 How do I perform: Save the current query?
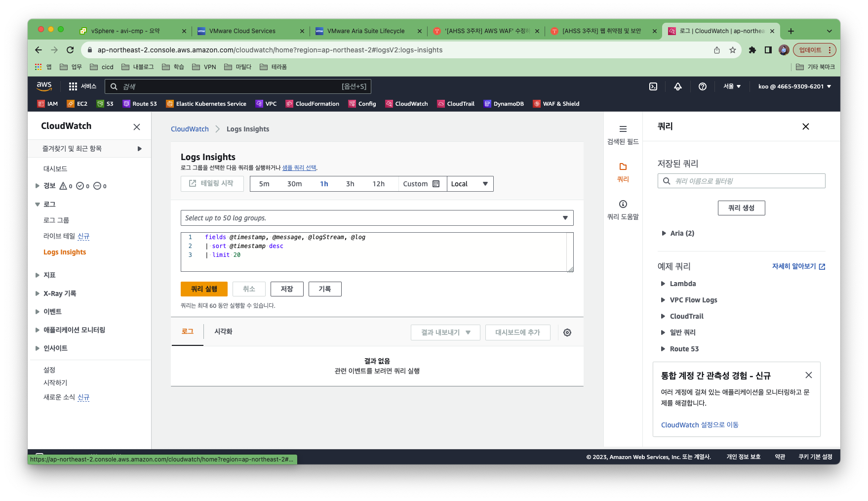pyautogui.click(x=287, y=289)
